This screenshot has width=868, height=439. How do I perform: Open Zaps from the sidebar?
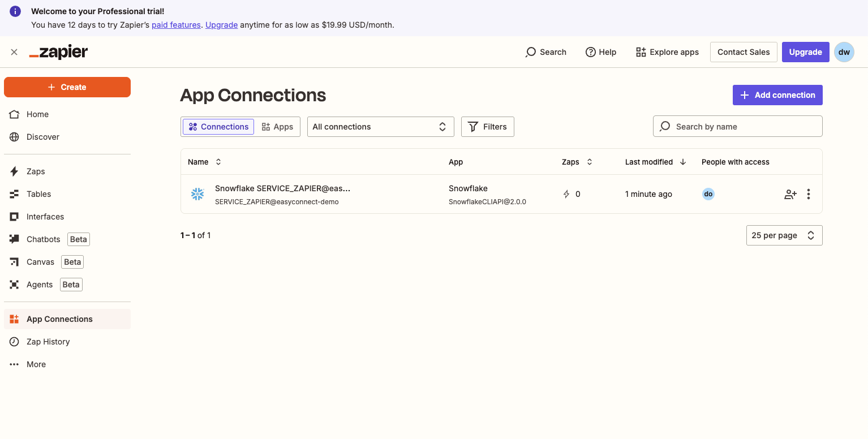pyautogui.click(x=67, y=171)
